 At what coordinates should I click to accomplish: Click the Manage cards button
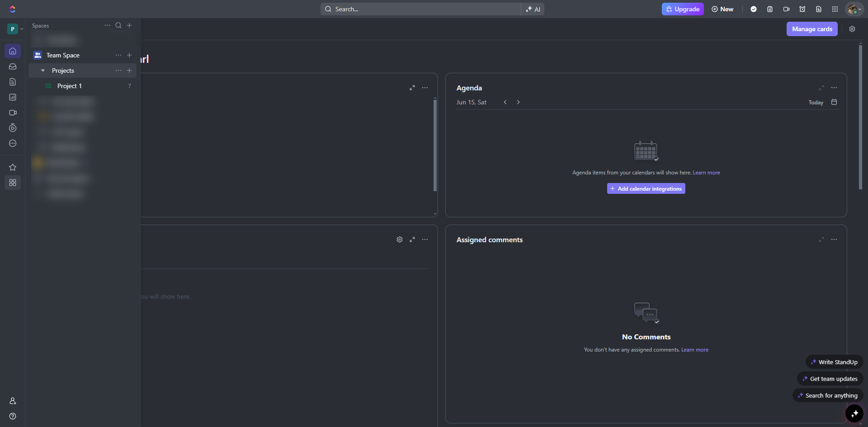pyautogui.click(x=812, y=29)
